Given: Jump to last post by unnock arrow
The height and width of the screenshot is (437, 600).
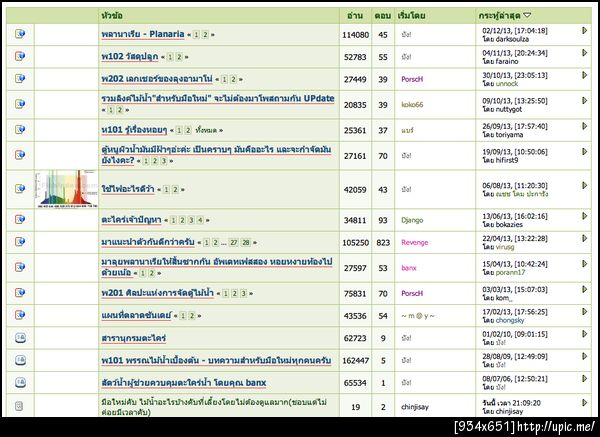Looking at the screenshot, I should pyautogui.click(x=584, y=75).
